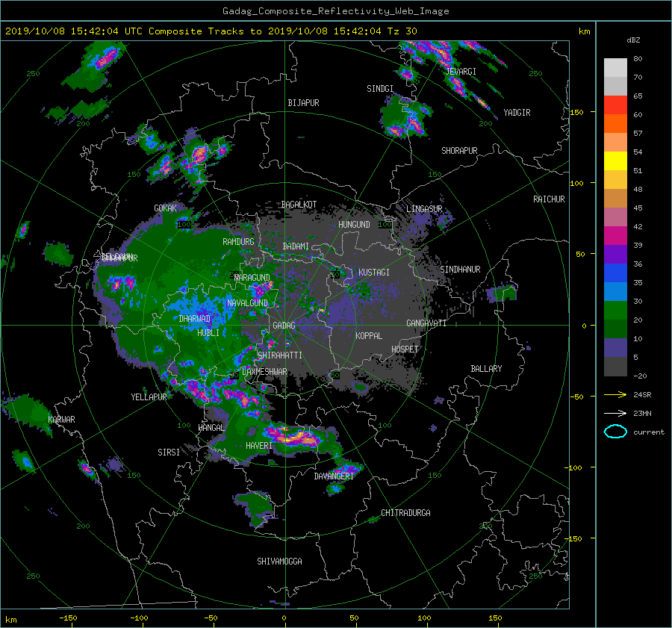Pick the lightest grey 70-80 dBZ swatch
This screenshot has height=628, width=672.
(615, 68)
